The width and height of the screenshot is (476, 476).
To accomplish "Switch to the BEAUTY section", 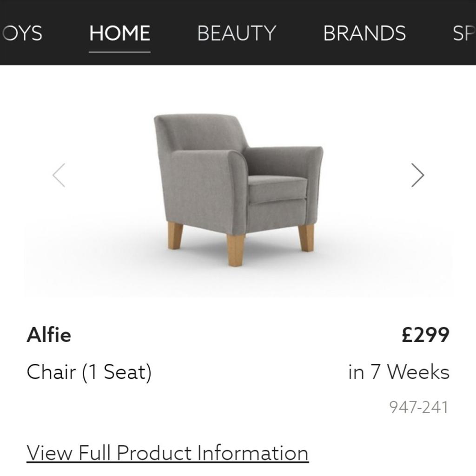I will 237,33.
